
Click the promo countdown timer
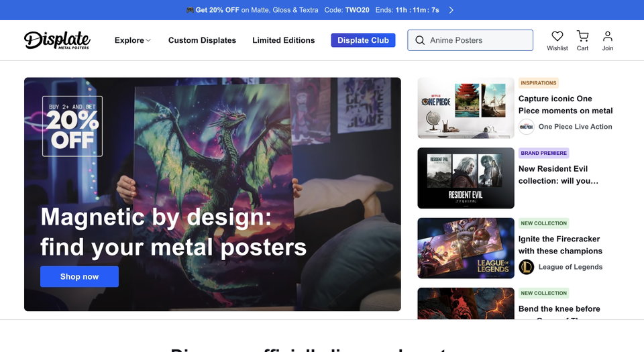pos(417,10)
